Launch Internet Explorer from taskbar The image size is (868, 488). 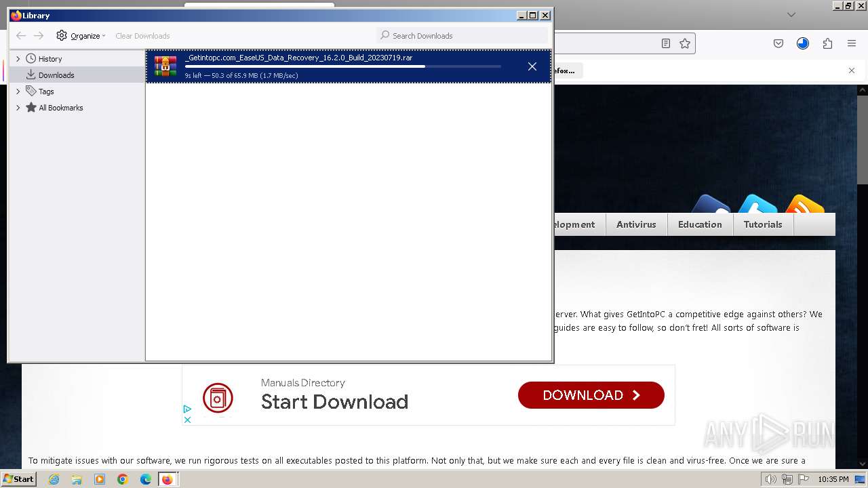[54, 479]
